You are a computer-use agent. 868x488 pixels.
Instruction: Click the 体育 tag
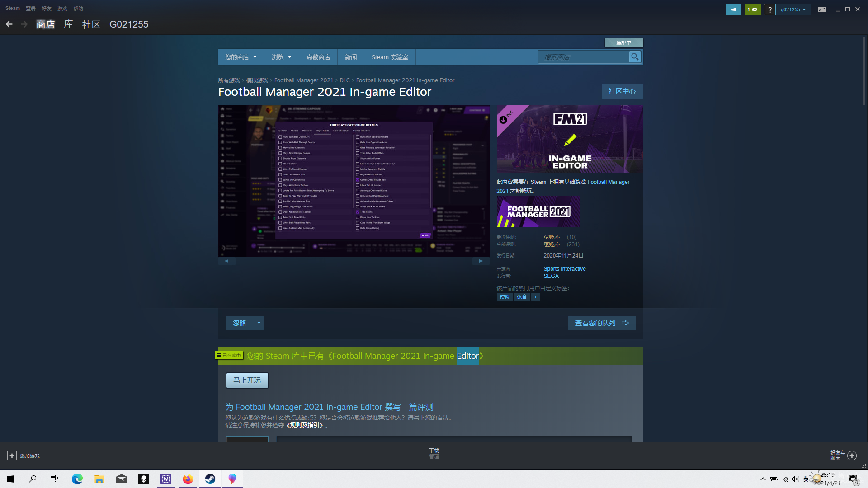click(x=522, y=297)
